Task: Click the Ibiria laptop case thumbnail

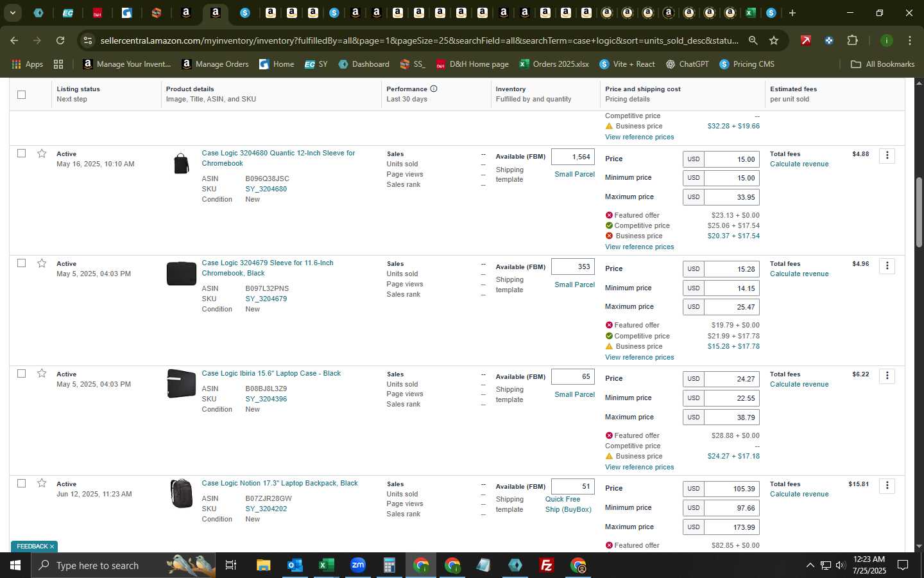Action: [x=182, y=383]
